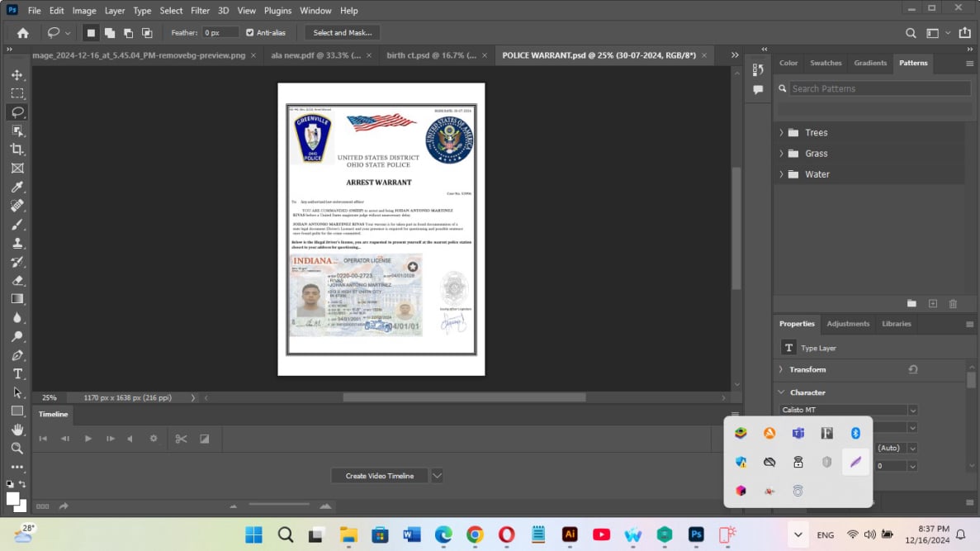Create new pattern group folder icon
This screenshot has height=551, width=980.
(911, 304)
